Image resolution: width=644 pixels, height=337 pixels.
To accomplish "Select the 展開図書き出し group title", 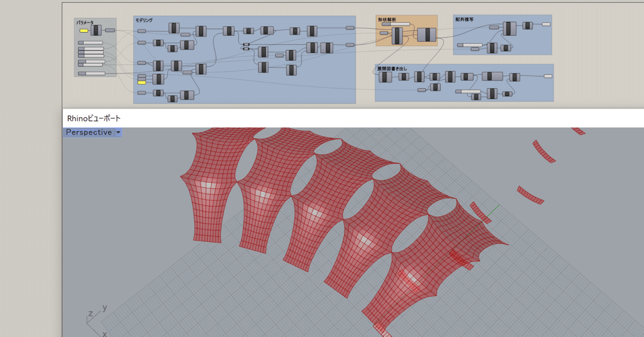I will coord(392,68).
